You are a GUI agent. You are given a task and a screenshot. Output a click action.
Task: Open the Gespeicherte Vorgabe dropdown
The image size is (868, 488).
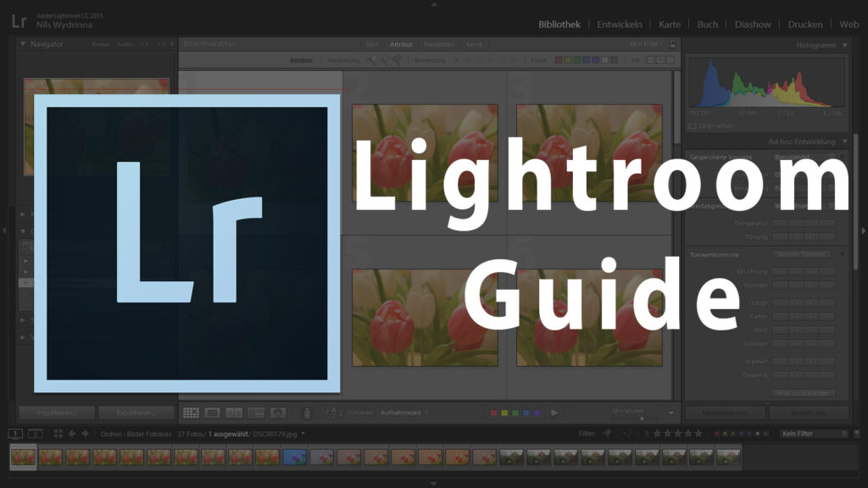pos(804,157)
